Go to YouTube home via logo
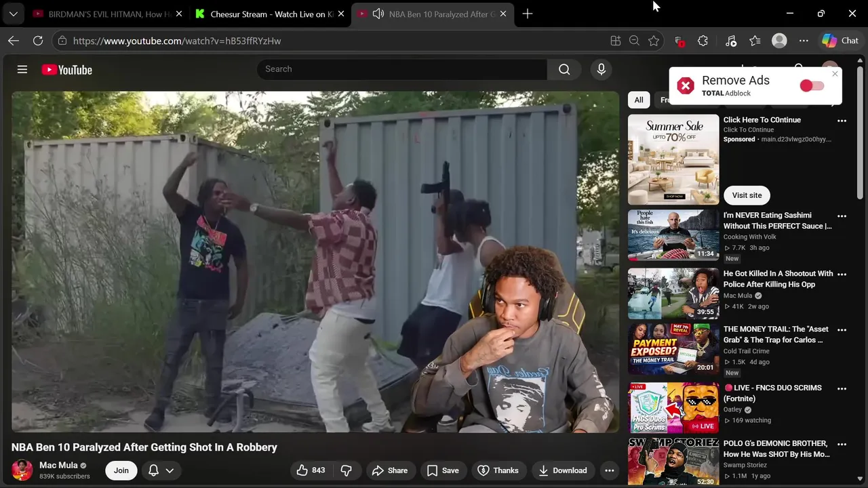This screenshot has height=488, width=868. click(x=66, y=70)
